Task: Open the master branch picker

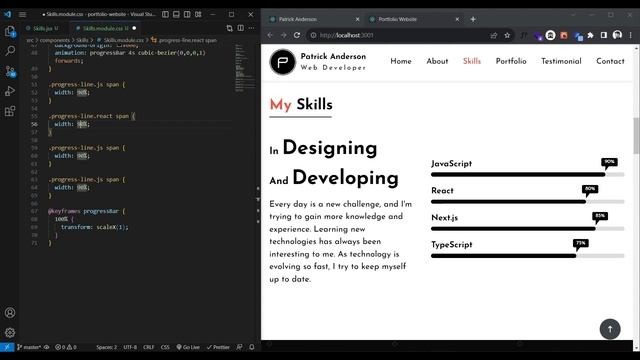Action: [29, 347]
